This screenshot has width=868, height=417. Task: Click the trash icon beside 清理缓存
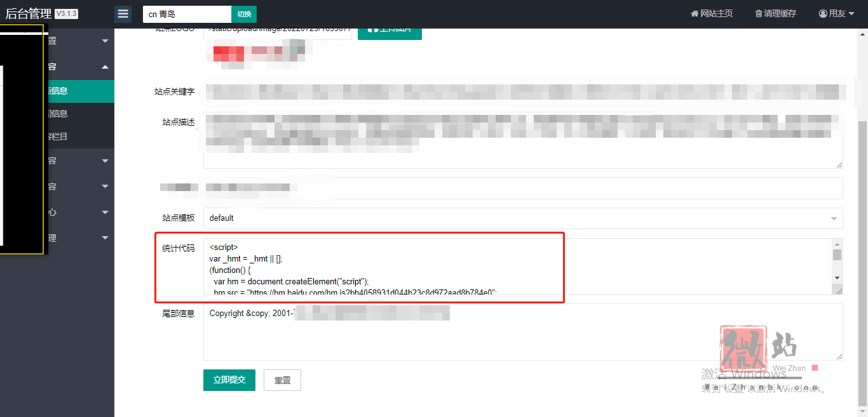coord(759,14)
